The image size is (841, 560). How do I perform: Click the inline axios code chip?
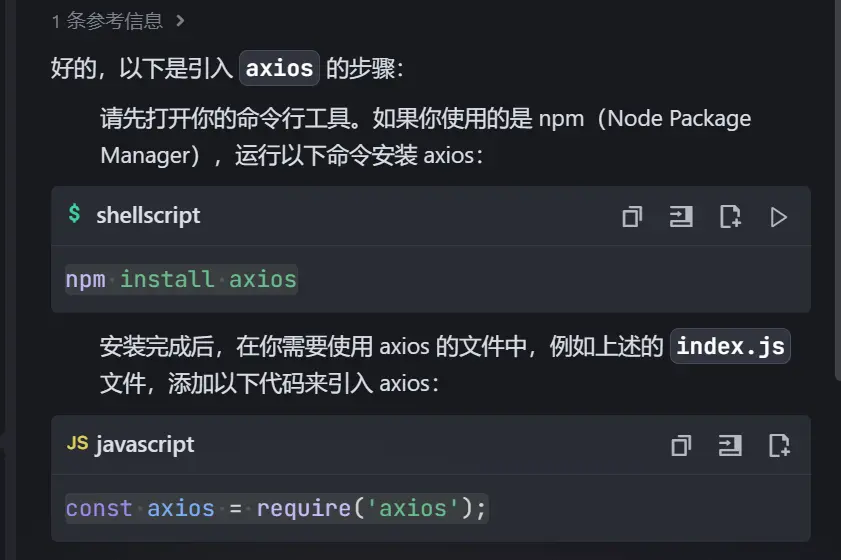[279, 68]
